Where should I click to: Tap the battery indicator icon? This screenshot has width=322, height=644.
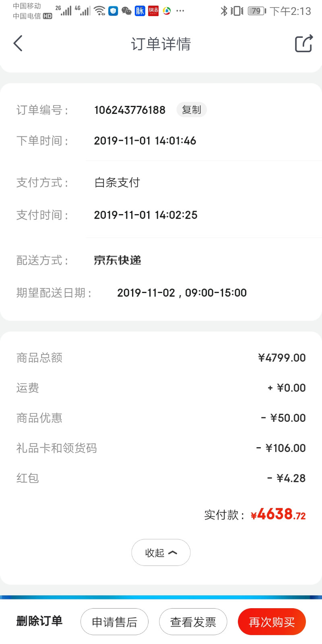(x=257, y=11)
